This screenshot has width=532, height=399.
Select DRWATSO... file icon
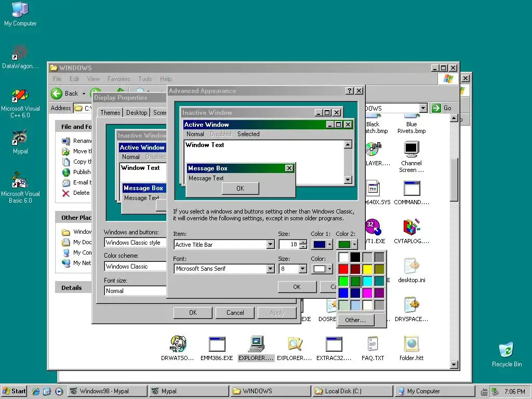tap(178, 348)
